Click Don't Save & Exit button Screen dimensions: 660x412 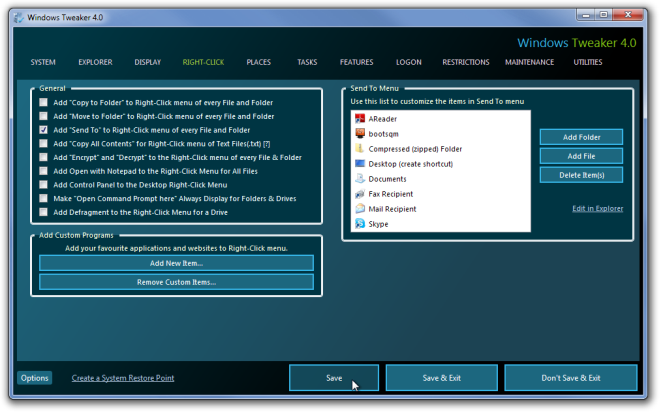point(571,378)
